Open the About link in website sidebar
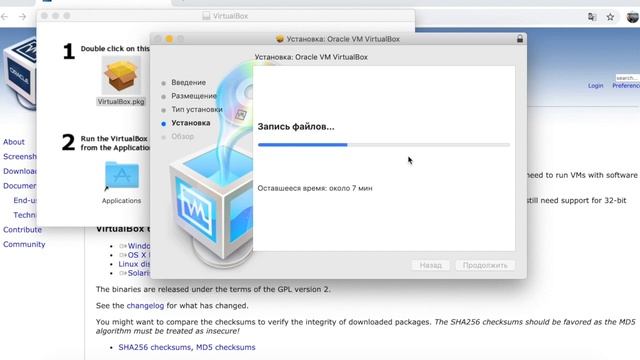Screen dimensions: 640x360 tap(14, 142)
